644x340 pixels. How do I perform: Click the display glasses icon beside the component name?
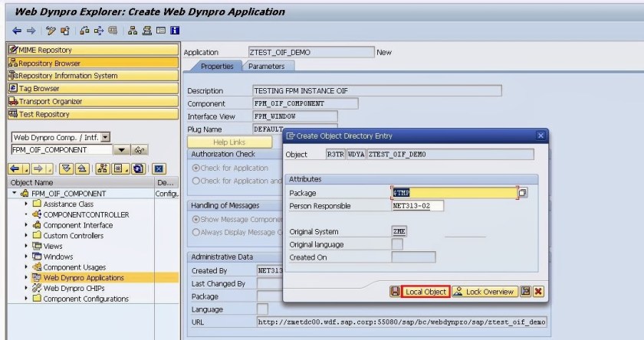coord(140,150)
